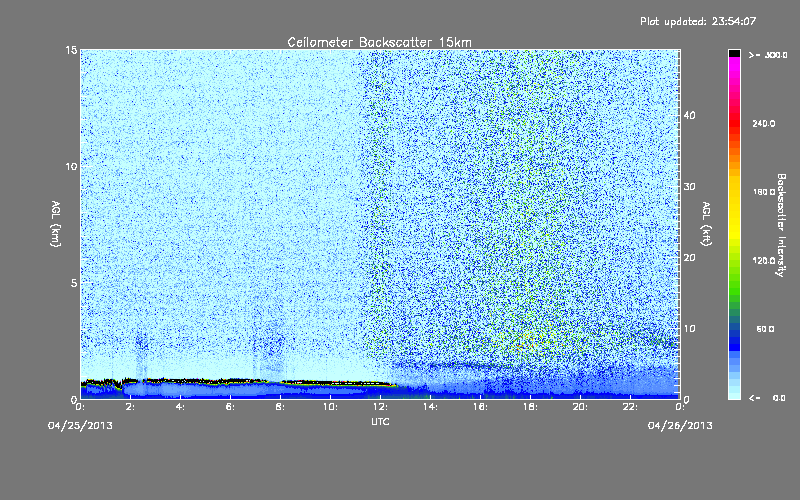Click the '18:' hour tick label
Screen dimensions: 800x500
pos(531,407)
